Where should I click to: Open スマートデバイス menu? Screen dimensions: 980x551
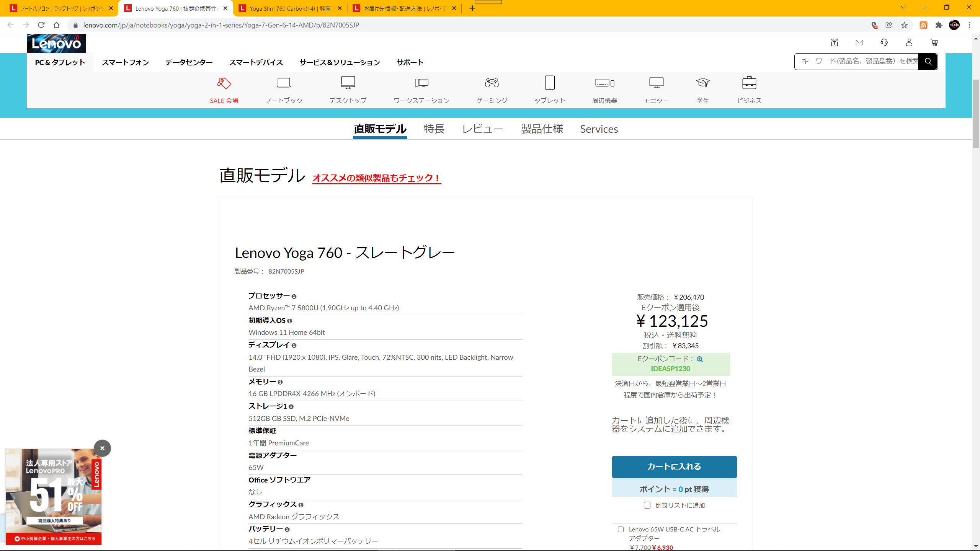tap(256, 62)
